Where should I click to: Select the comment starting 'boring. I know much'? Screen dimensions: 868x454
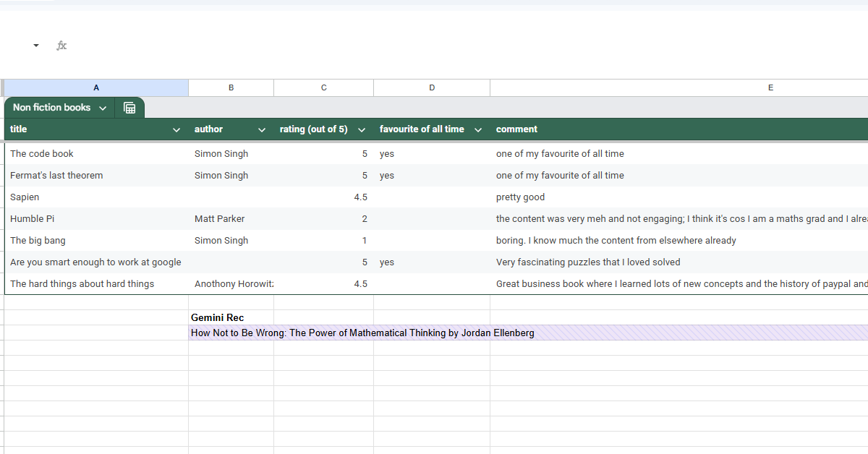point(679,240)
